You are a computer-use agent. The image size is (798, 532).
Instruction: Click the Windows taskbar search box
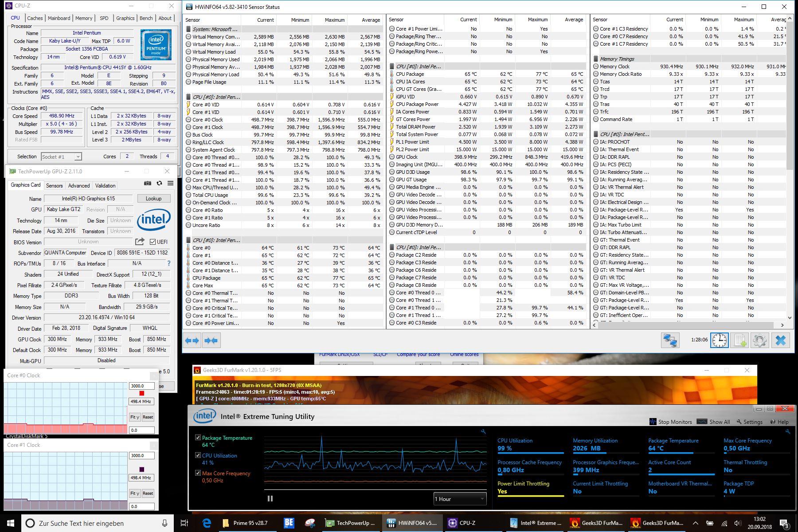pos(98,523)
